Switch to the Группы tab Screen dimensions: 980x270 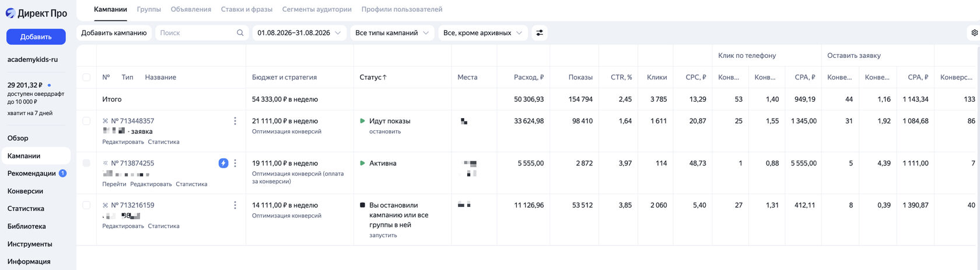(x=149, y=9)
